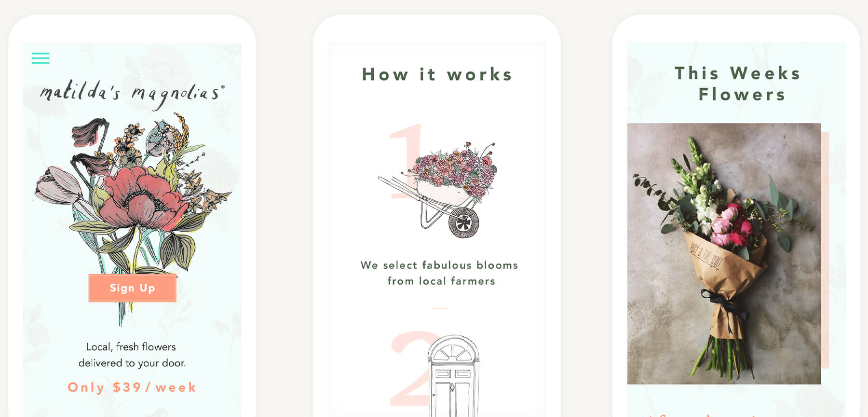Viewport: 868px width, 417px height.
Task: Open the teal hamburger menu
Action: click(41, 58)
